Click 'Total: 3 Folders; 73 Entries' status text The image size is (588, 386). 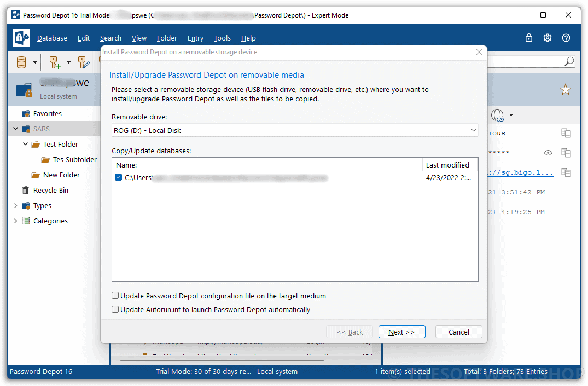505,371
